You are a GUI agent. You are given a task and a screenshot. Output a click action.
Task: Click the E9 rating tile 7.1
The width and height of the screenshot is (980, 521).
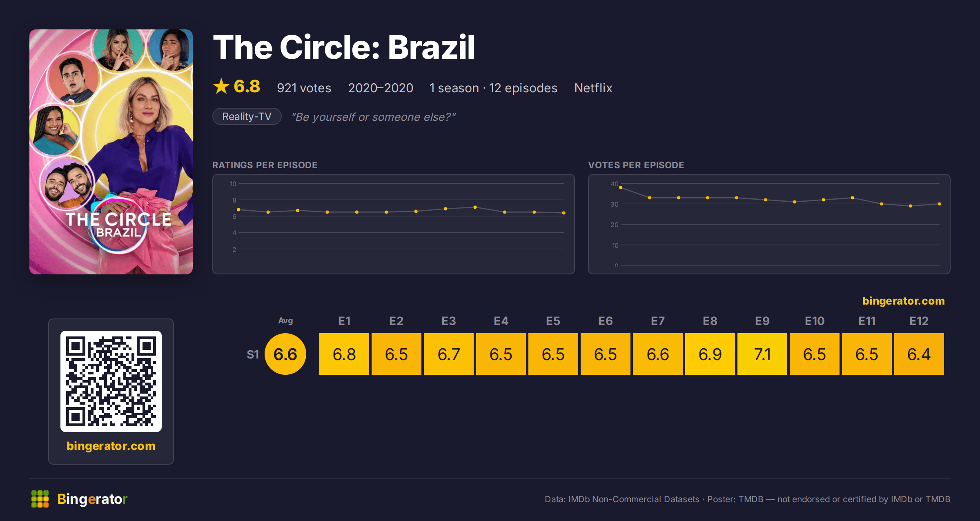coord(762,354)
